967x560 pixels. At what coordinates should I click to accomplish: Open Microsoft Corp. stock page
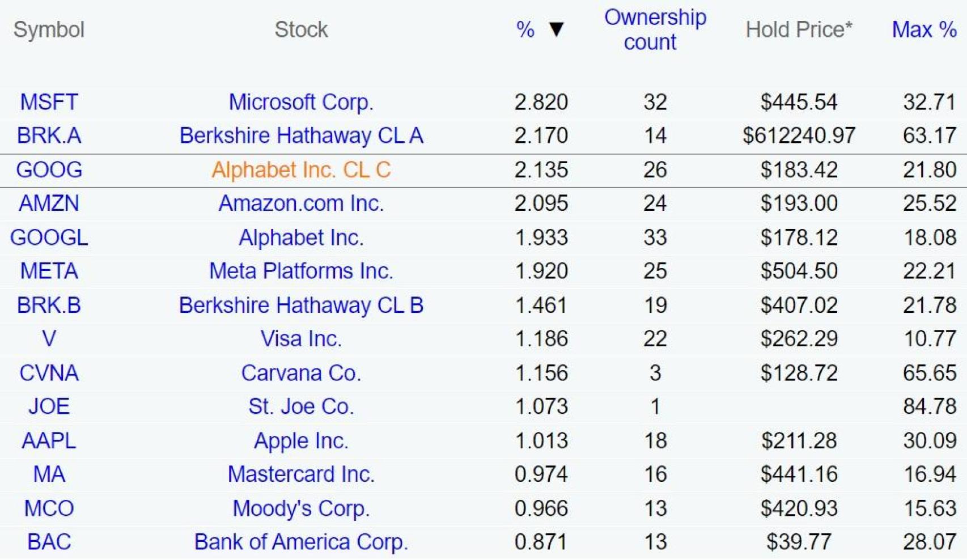pos(301,102)
